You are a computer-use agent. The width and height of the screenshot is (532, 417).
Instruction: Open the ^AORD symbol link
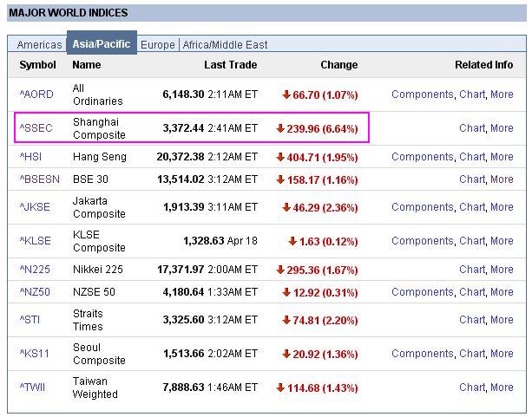tap(36, 94)
